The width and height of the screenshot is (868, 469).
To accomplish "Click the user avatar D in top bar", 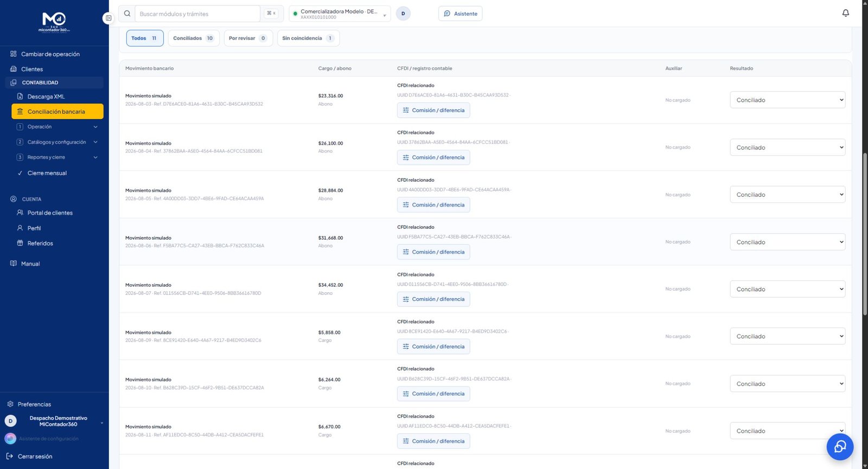I will click(403, 14).
